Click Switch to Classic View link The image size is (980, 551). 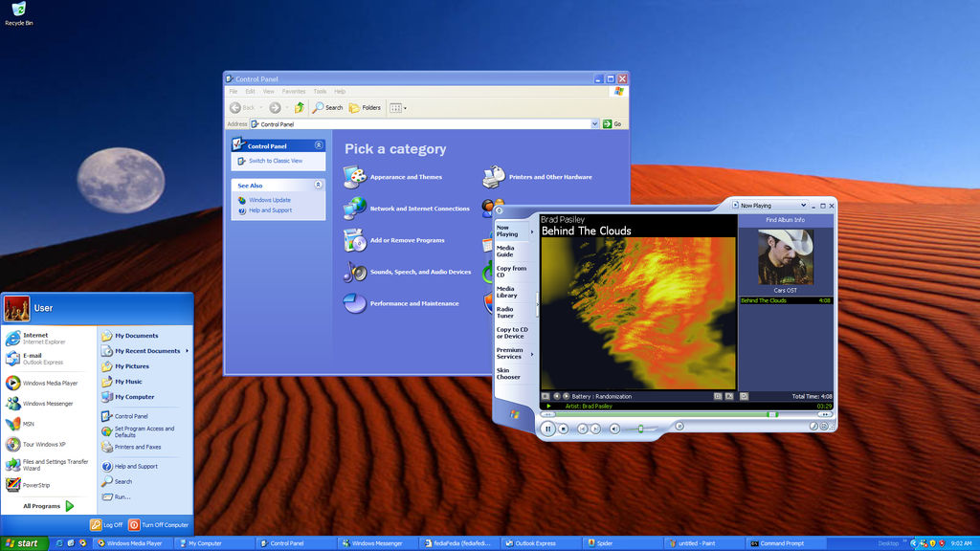(x=275, y=161)
